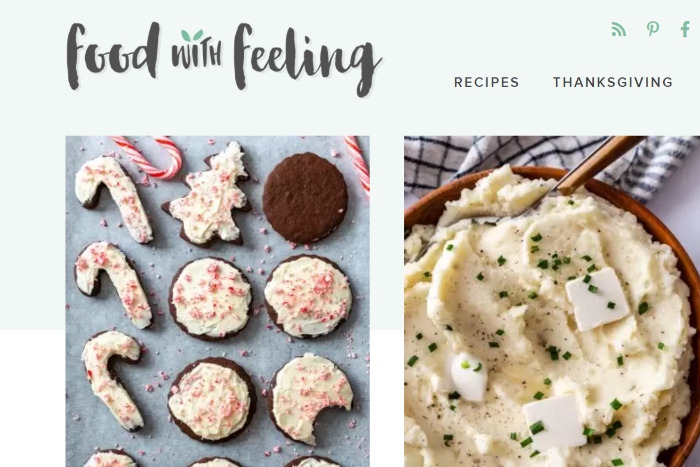Open the peppermint chocolate cookies photo
This screenshot has width=700, height=467.
[217, 301]
